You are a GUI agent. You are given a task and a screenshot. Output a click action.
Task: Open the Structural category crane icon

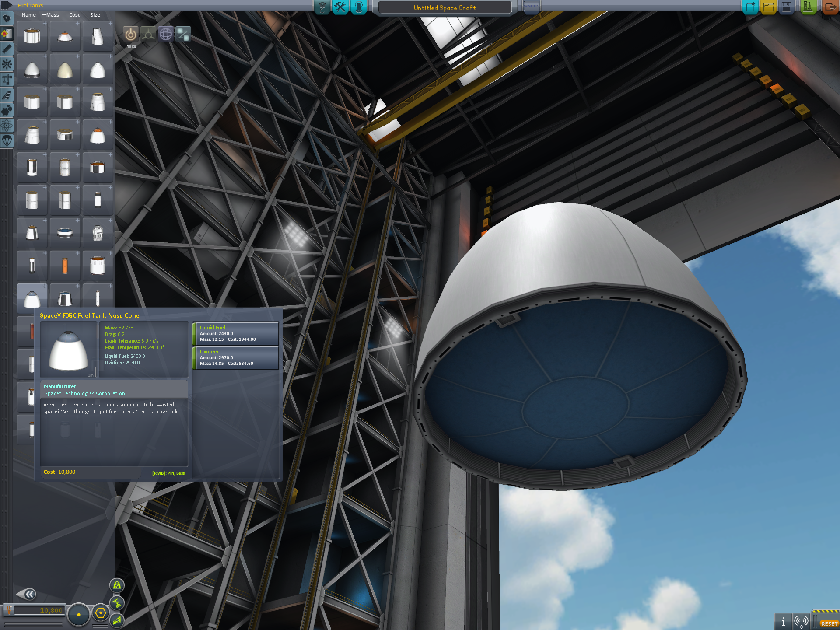pos(7,80)
